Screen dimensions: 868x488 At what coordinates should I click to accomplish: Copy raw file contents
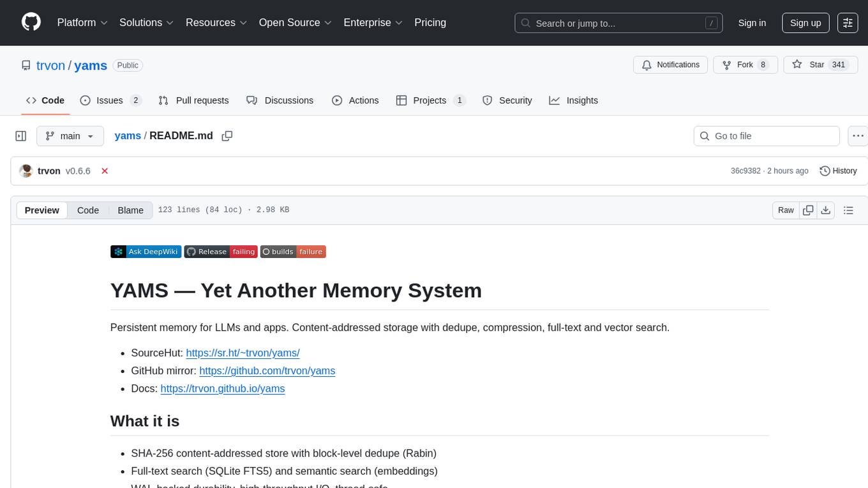point(808,210)
